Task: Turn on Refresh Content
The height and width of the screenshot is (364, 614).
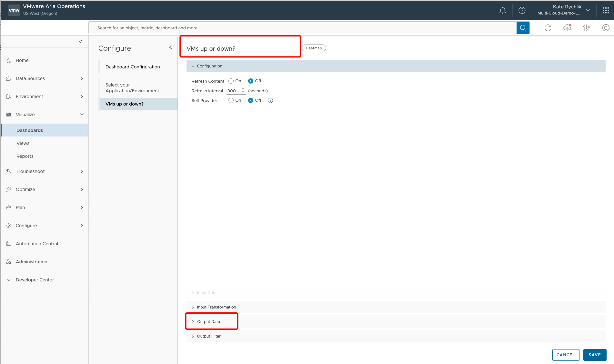Action: (231, 81)
